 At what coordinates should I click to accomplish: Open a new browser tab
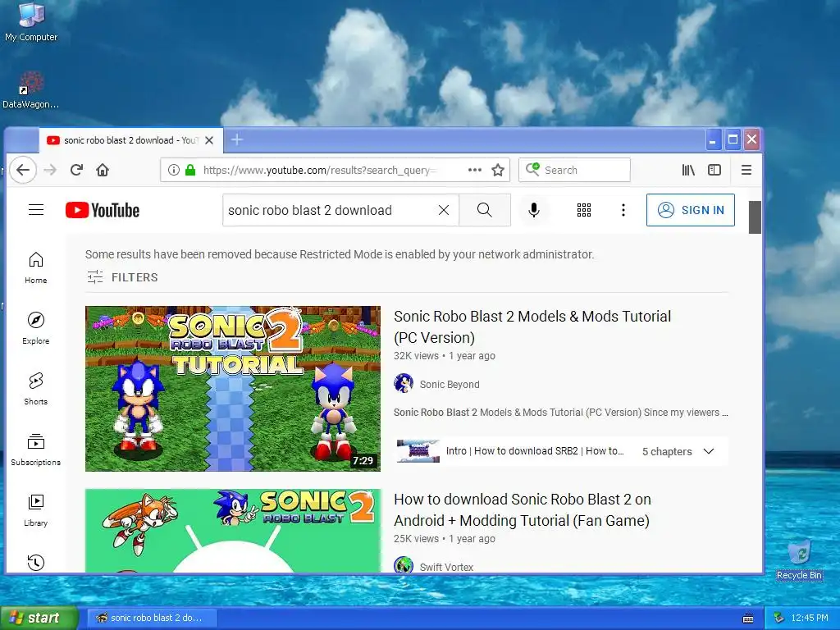click(x=237, y=140)
